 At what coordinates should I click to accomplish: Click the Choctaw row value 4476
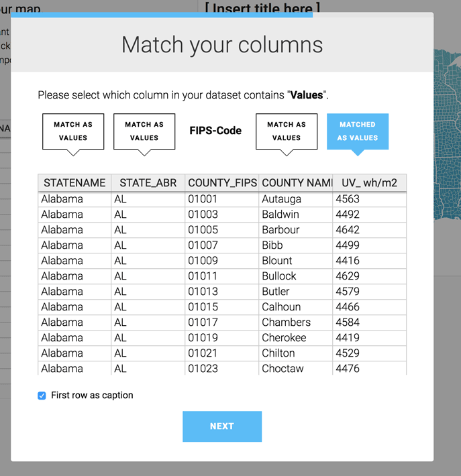click(x=370, y=369)
